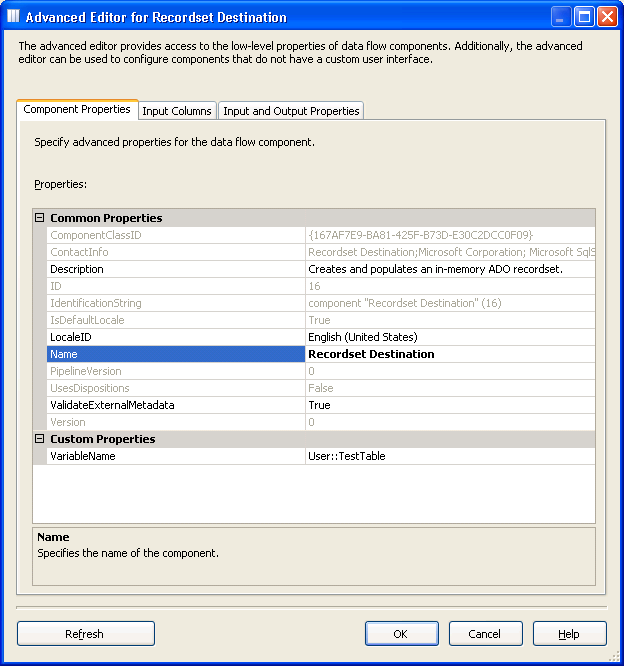This screenshot has height=666, width=624.
Task: Open the Input and Output Properties tab
Action: pos(291,111)
